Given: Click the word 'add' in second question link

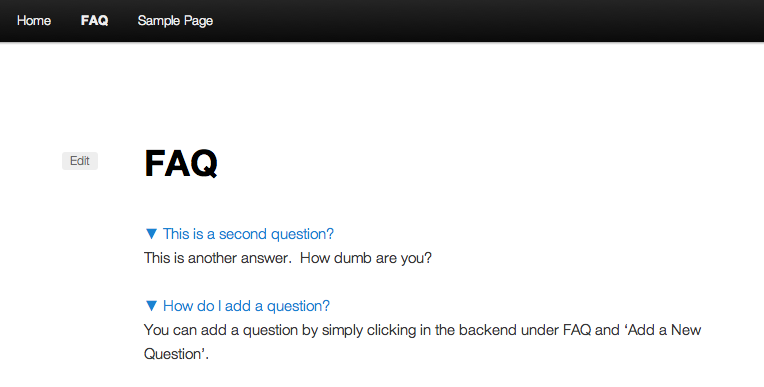Looking at the screenshot, I should (x=238, y=306).
